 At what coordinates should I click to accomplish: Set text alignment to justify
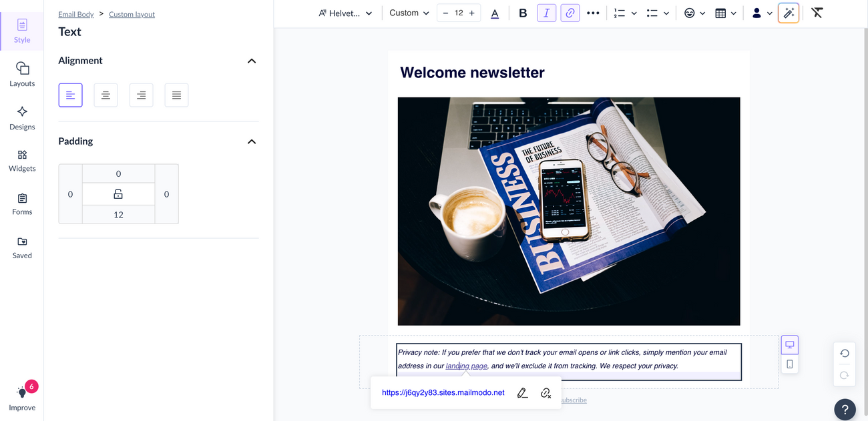[176, 95]
